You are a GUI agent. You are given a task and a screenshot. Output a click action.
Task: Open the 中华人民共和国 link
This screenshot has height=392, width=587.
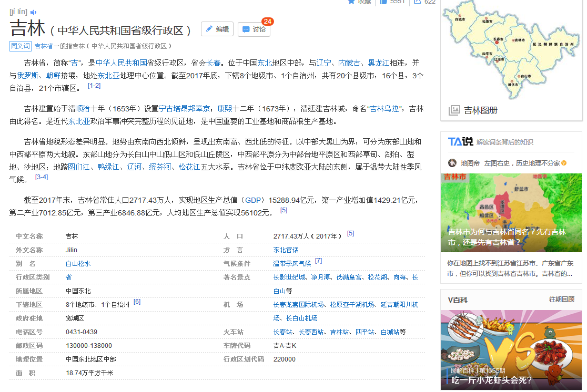coord(122,63)
